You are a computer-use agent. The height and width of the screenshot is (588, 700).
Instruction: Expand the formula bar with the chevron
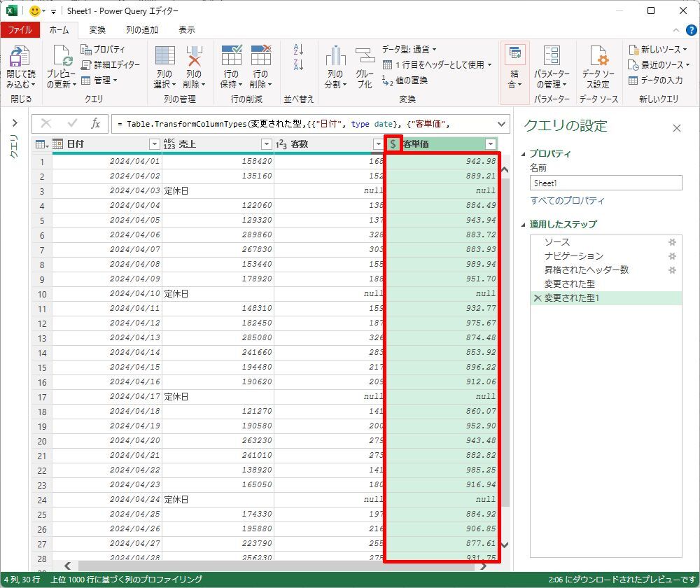pos(500,124)
